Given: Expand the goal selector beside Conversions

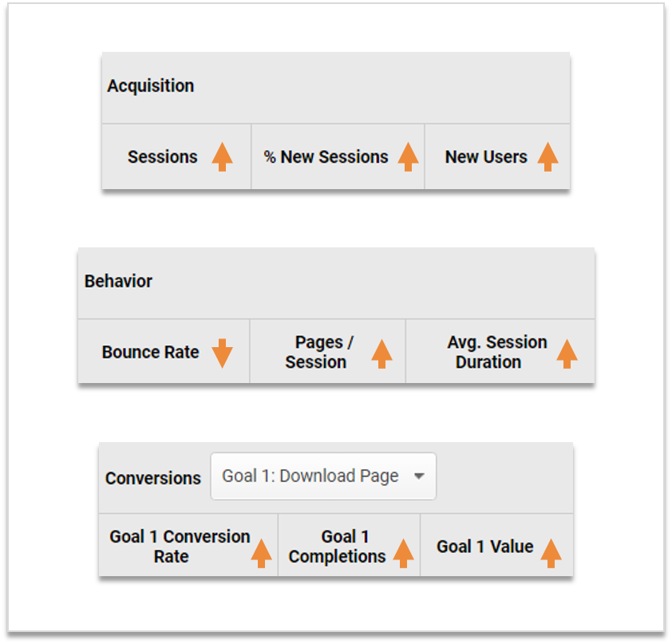Looking at the screenshot, I should [x=322, y=476].
